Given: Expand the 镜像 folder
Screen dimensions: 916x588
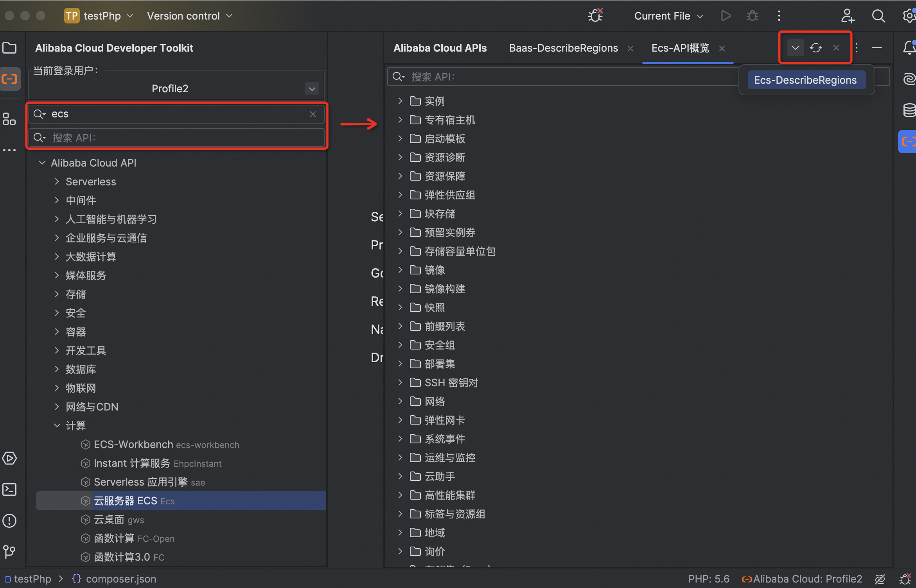Looking at the screenshot, I should click(400, 270).
